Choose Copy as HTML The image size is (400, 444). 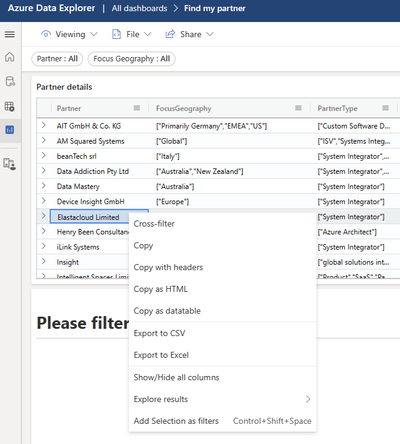[x=222, y=289]
